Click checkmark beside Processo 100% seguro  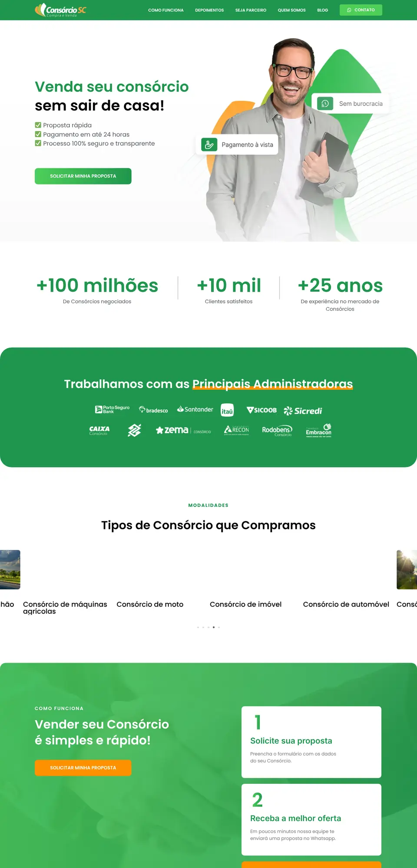[x=38, y=143]
